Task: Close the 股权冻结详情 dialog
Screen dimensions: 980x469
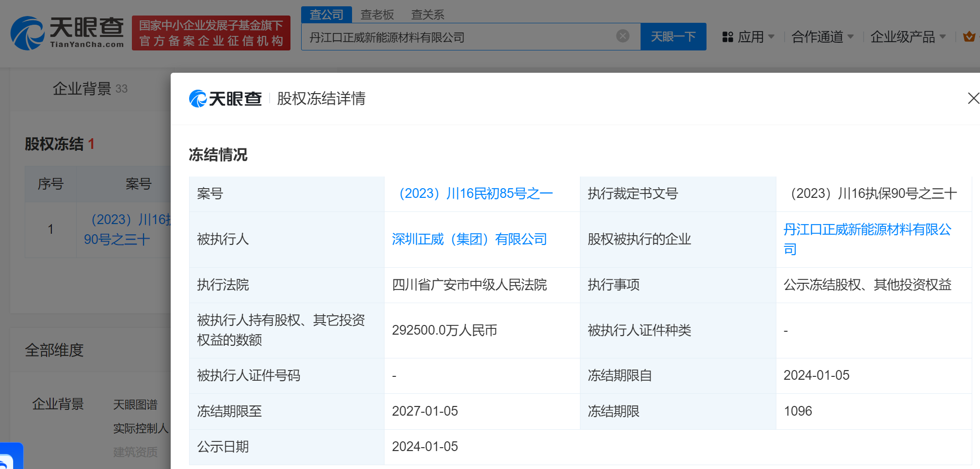Action: [x=973, y=98]
